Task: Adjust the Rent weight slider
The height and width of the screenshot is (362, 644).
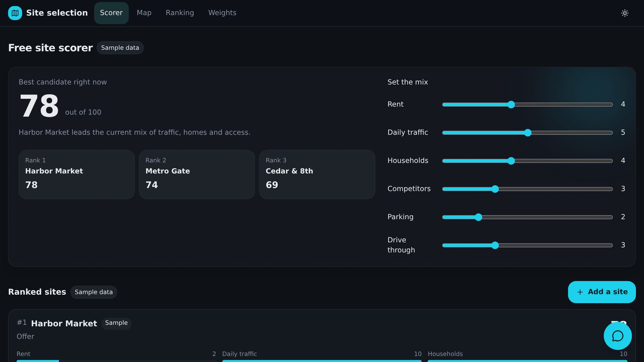Action: [527, 104]
